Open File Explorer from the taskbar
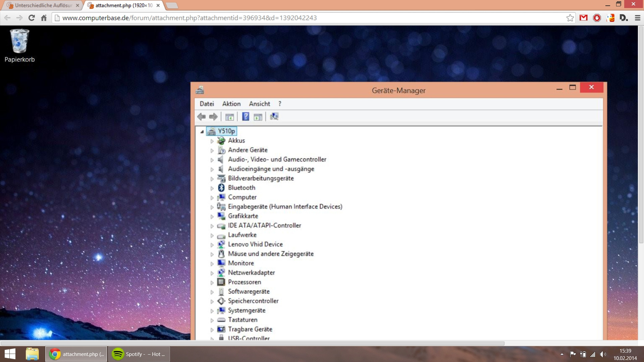 (x=32, y=354)
